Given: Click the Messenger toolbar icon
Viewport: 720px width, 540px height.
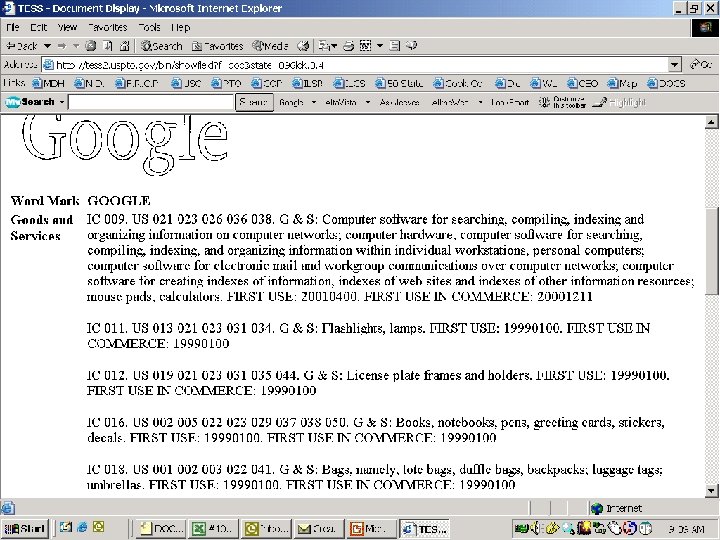Looking at the screenshot, I should click(x=412, y=46).
